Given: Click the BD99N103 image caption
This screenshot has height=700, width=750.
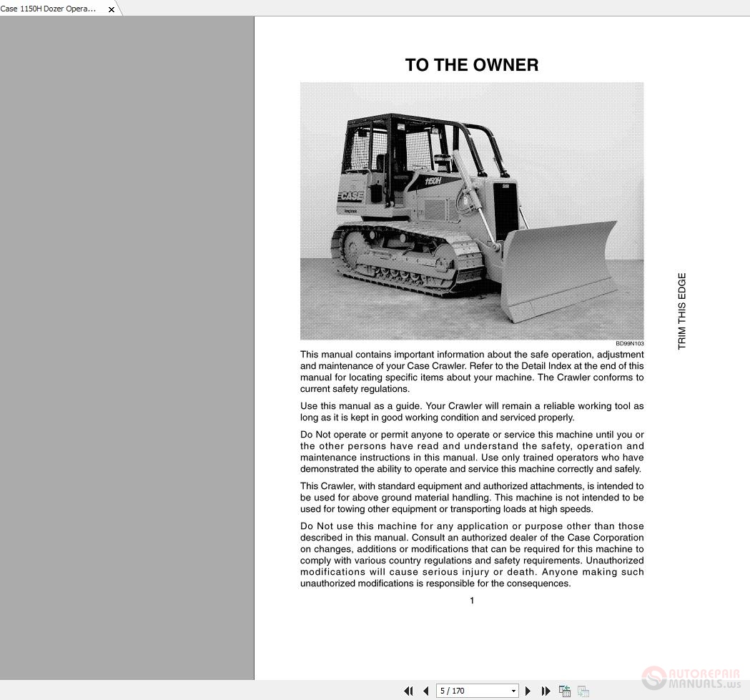Looking at the screenshot, I should (x=629, y=344).
